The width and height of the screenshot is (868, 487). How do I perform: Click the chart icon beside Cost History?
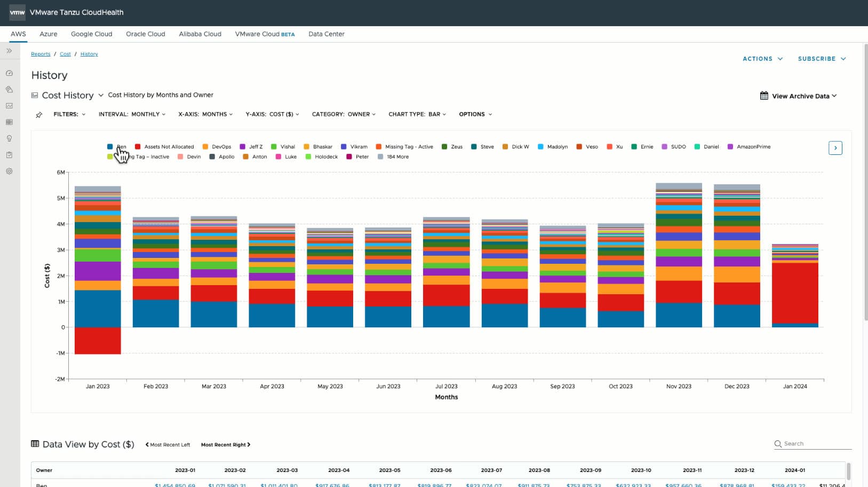35,95
